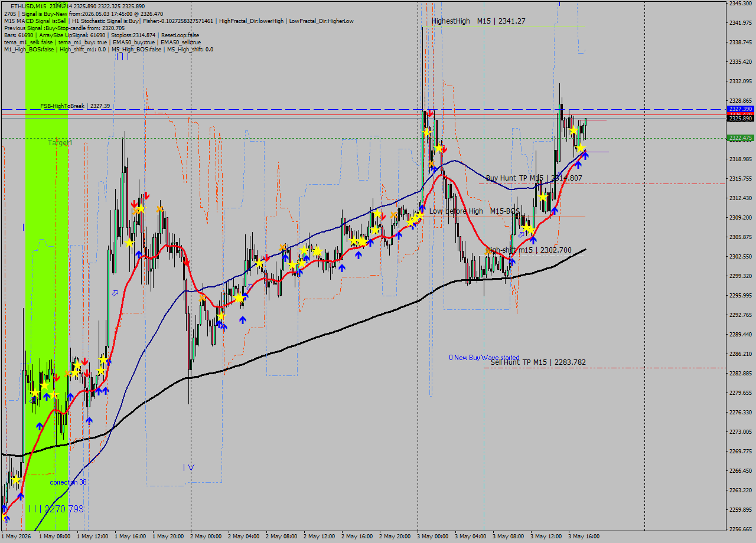Click the 'Bars: 61690' info line
This screenshot has height=543, width=756.
click(x=102, y=35)
